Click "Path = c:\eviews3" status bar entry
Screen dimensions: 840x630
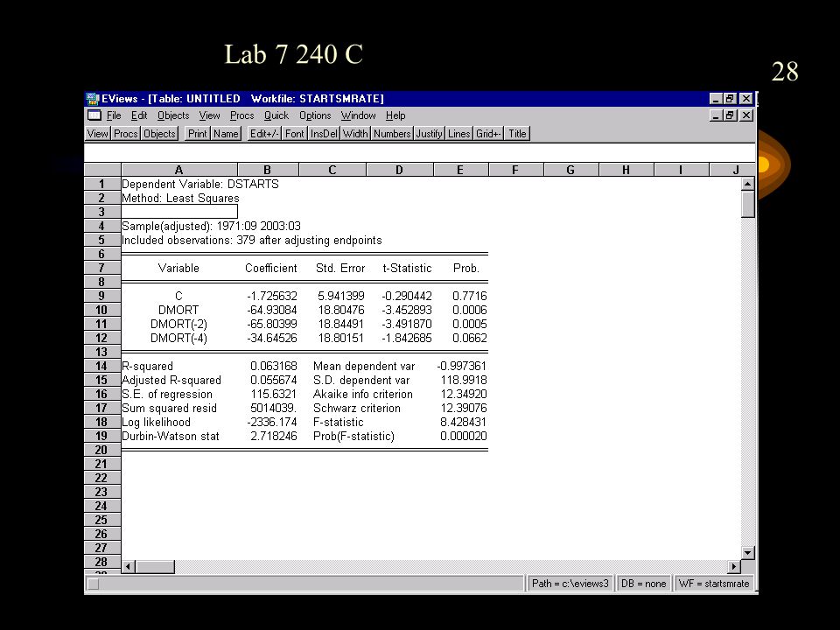(x=570, y=584)
